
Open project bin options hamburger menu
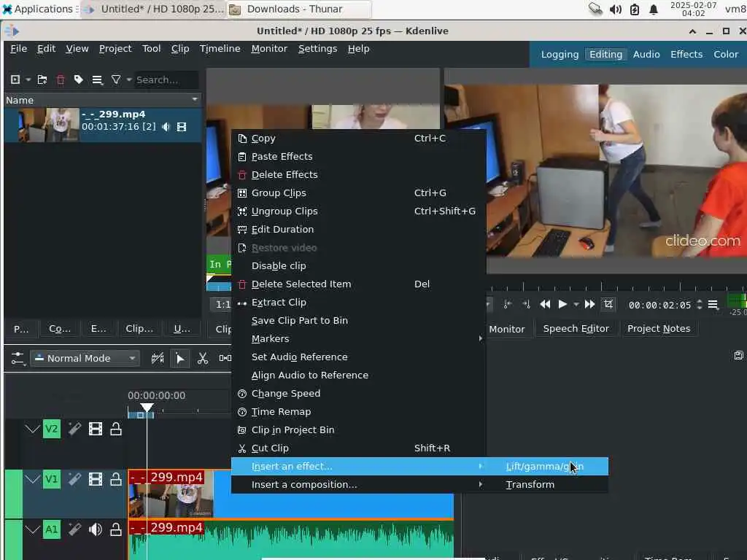[x=97, y=79]
